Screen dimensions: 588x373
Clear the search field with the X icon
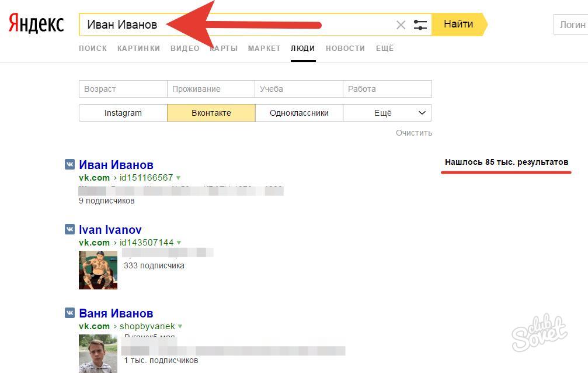(401, 25)
